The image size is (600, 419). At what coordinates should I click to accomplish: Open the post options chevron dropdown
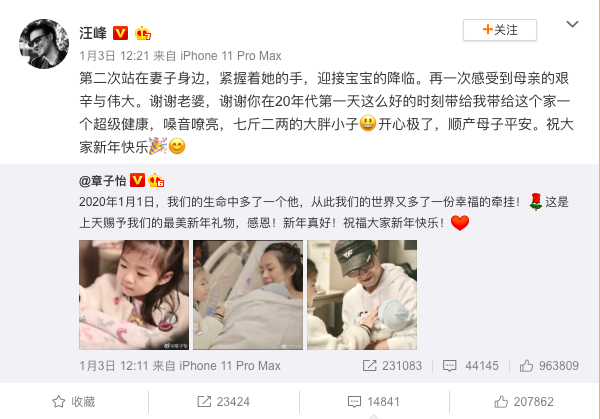pos(572,24)
